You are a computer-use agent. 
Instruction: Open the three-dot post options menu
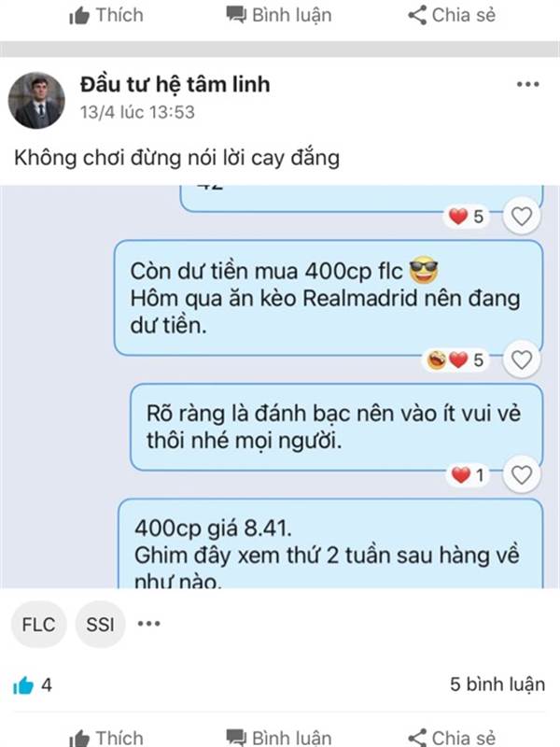click(527, 84)
